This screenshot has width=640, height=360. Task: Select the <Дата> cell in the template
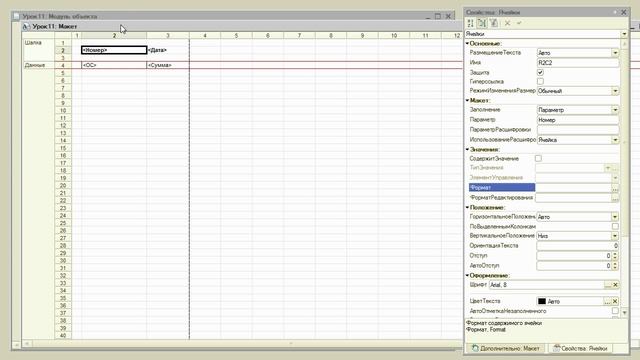pos(168,50)
